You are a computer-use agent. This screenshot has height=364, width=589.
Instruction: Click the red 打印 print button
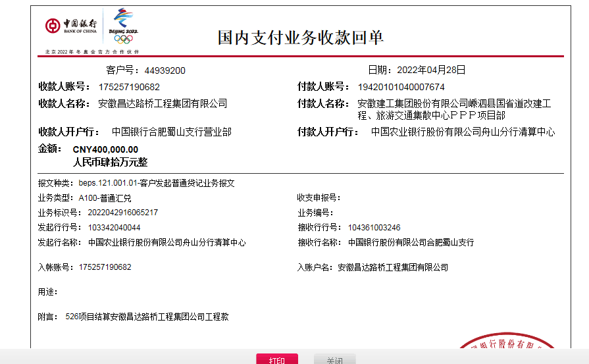tap(276, 359)
